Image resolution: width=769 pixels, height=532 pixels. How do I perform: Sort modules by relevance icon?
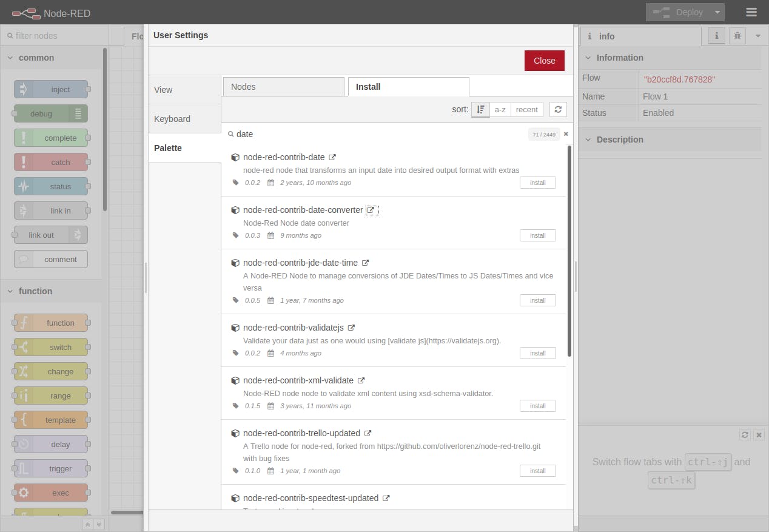tap(480, 110)
